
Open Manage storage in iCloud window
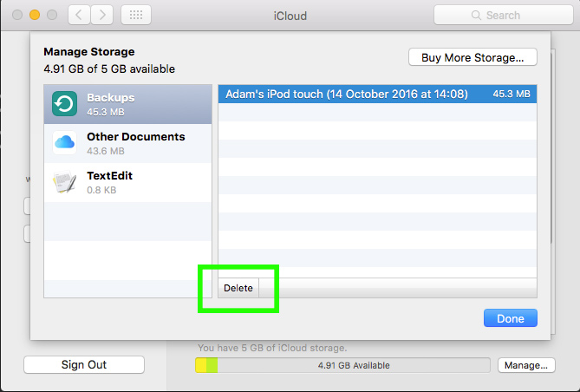click(x=526, y=365)
